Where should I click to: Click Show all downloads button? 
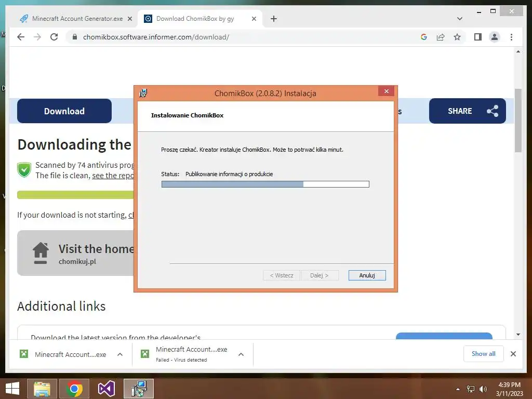pyautogui.click(x=484, y=354)
